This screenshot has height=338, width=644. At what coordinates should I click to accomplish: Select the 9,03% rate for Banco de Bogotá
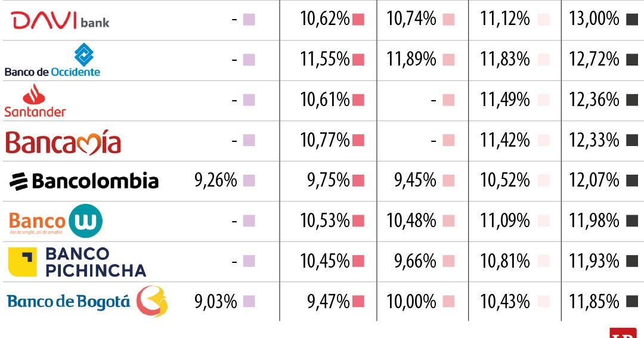pos(216,302)
